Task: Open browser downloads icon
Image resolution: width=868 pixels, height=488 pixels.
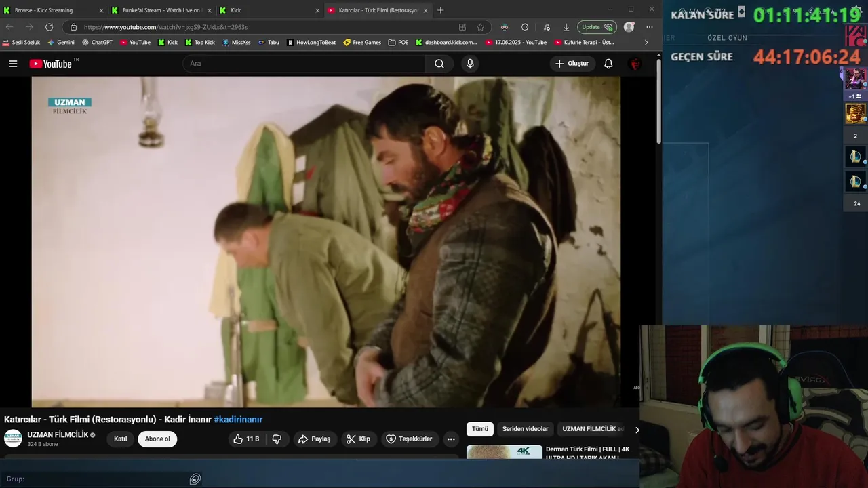Action: [x=566, y=27]
